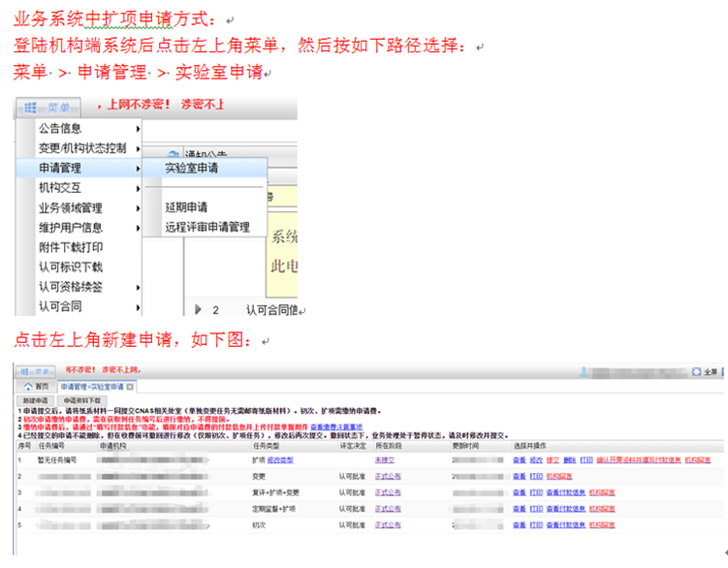The width and height of the screenshot is (728, 568).
Task: Expand 变更/机构状态控制 submenu
Action: 139,148
